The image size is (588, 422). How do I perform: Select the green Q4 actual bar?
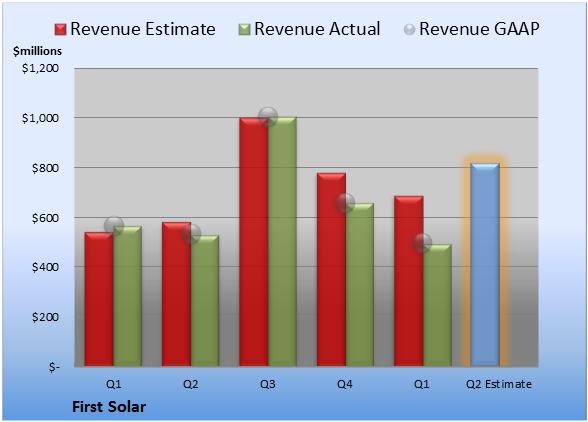(360, 284)
